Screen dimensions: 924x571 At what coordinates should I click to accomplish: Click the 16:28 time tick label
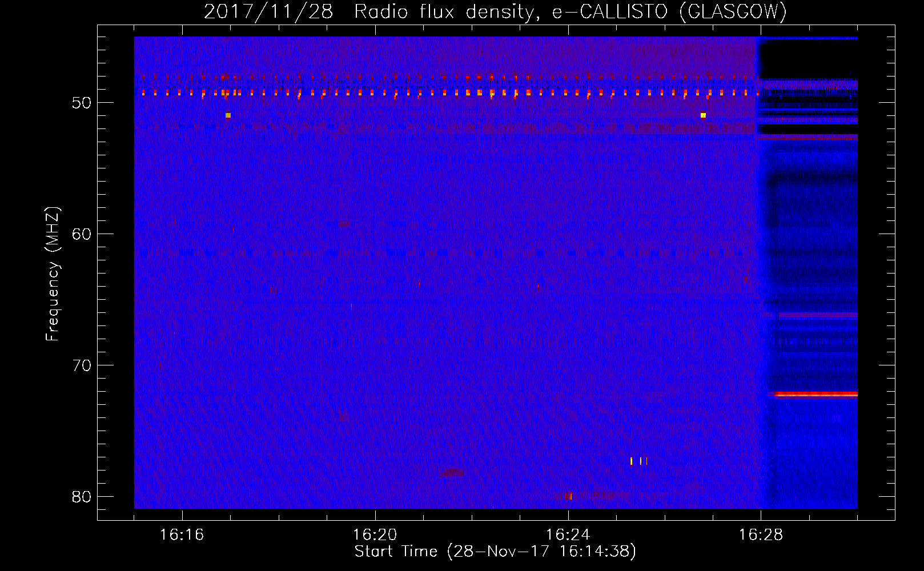click(761, 535)
